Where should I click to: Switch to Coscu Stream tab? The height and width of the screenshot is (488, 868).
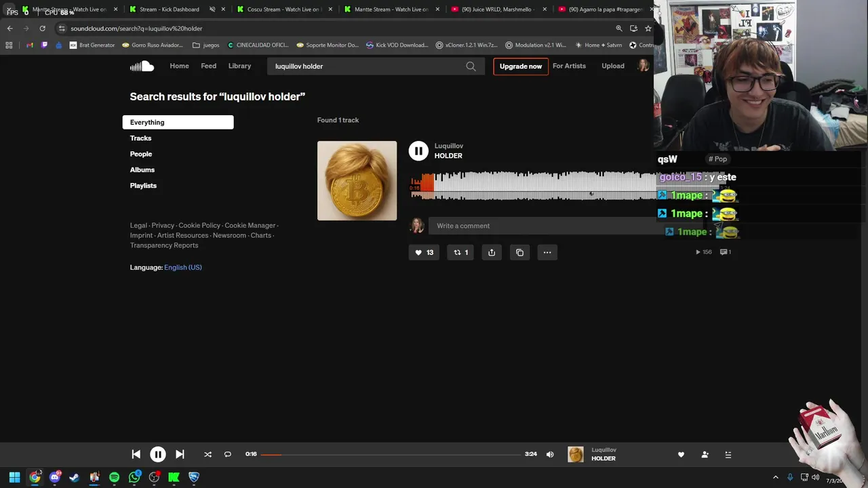click(283, 9)
